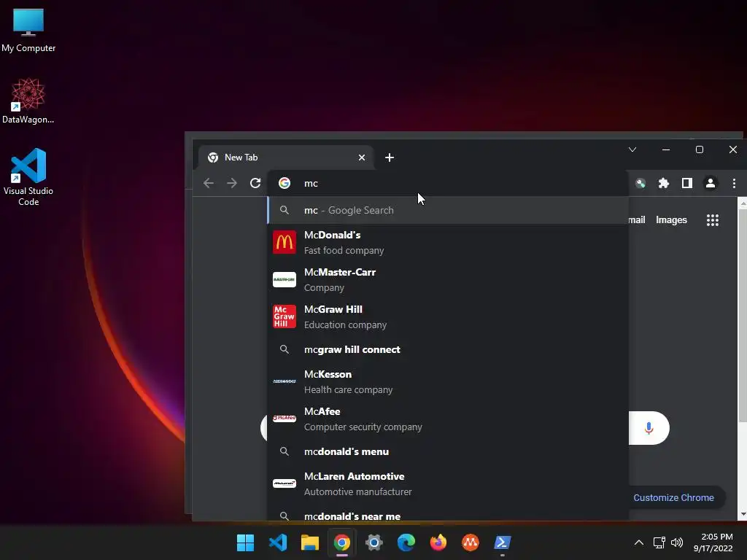
Task: Click the address bar containing mc
Action: [x=448, y=183]
